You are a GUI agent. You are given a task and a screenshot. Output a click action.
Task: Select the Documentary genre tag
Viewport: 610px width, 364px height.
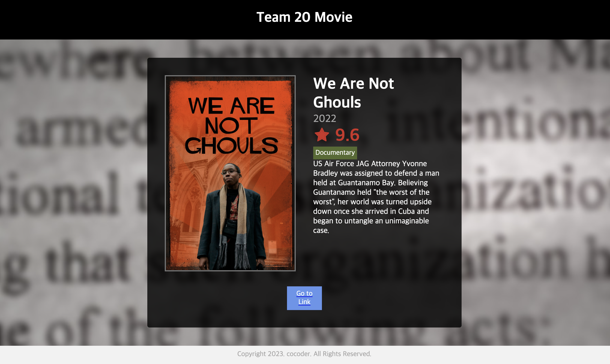click(x=335, y=153)
